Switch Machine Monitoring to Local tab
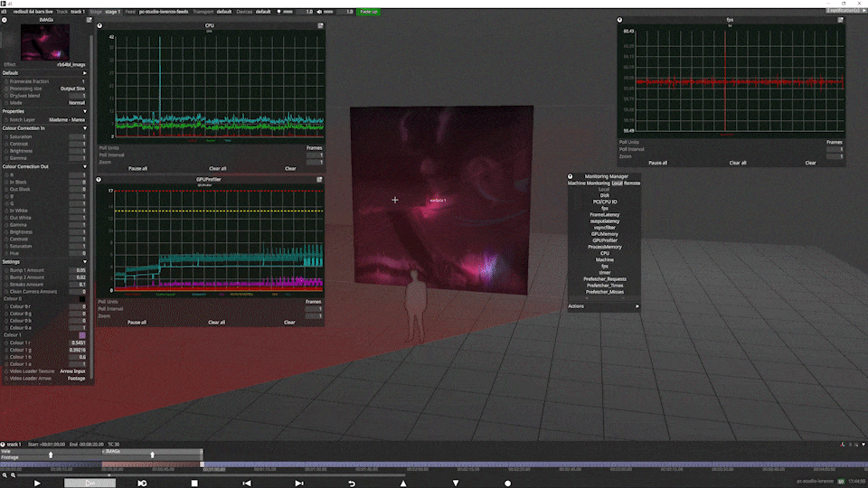This screenshot has width=868, height=488. (617, 183)
